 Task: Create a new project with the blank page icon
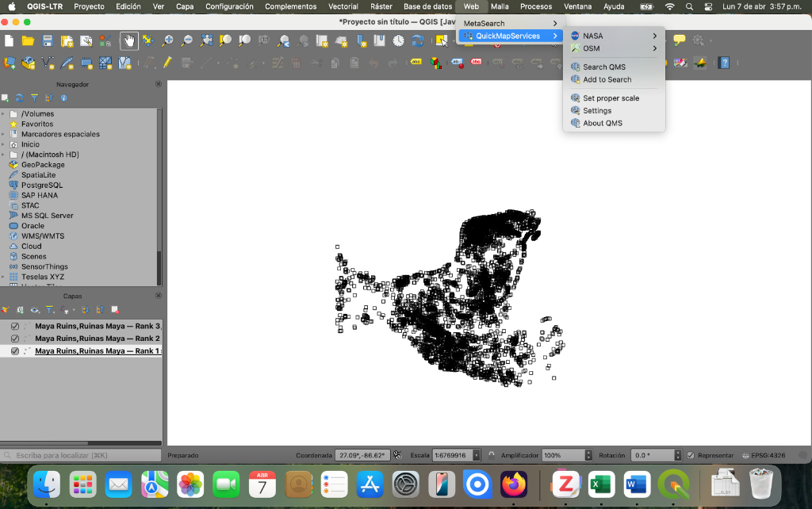click(9, 41)
